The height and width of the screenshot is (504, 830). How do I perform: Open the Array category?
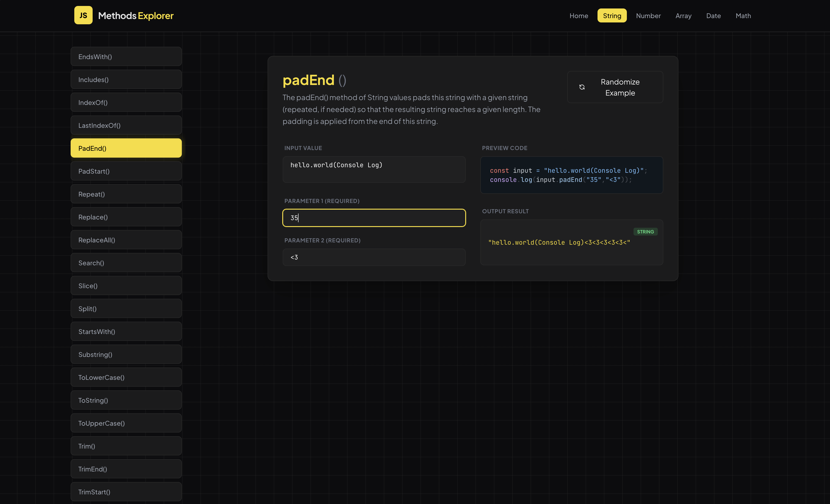(683, 16)
